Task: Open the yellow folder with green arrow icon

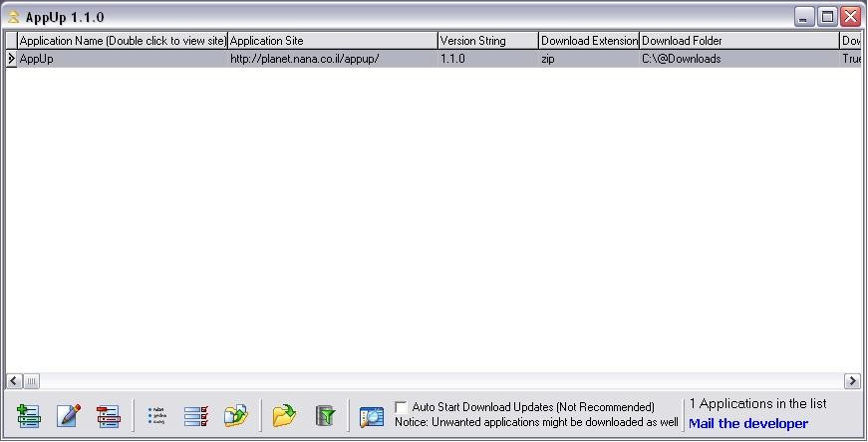Action: point(285,416)
